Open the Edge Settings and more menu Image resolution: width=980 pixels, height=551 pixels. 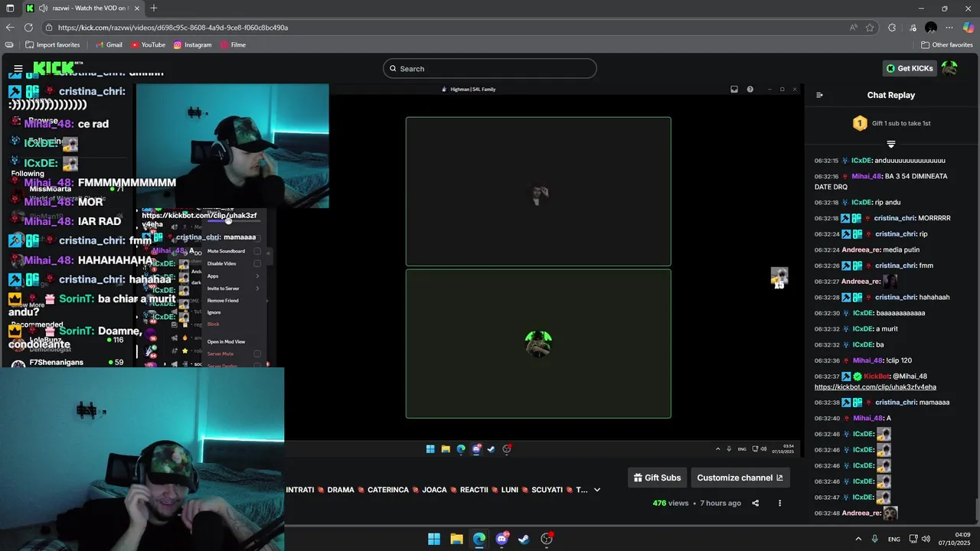(x=949, y=28)
